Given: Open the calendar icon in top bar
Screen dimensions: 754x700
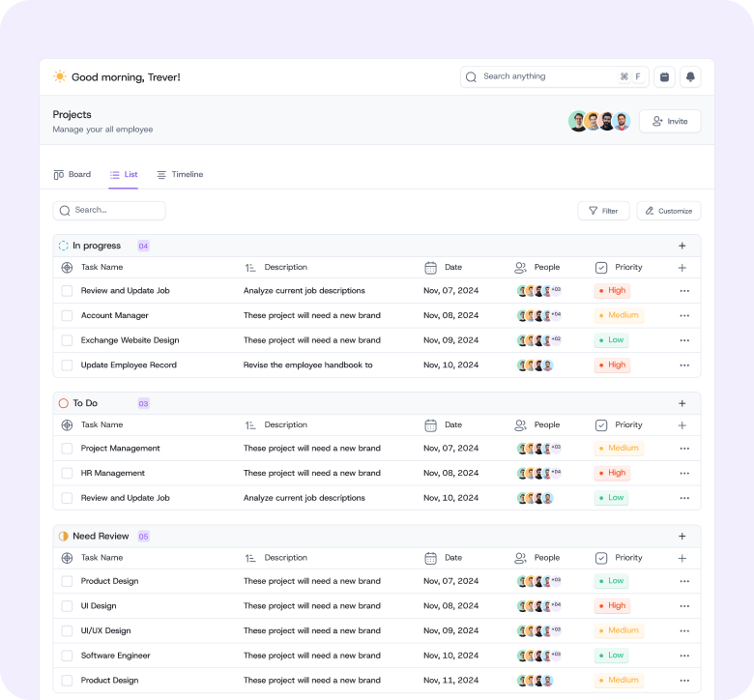Looking at the screenshot, I should (664, 77).
